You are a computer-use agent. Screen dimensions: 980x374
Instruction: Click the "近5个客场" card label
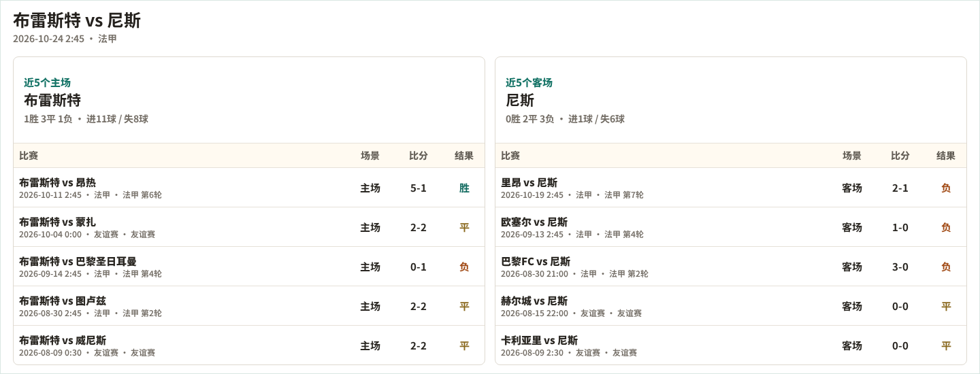[x=529, y=82]
